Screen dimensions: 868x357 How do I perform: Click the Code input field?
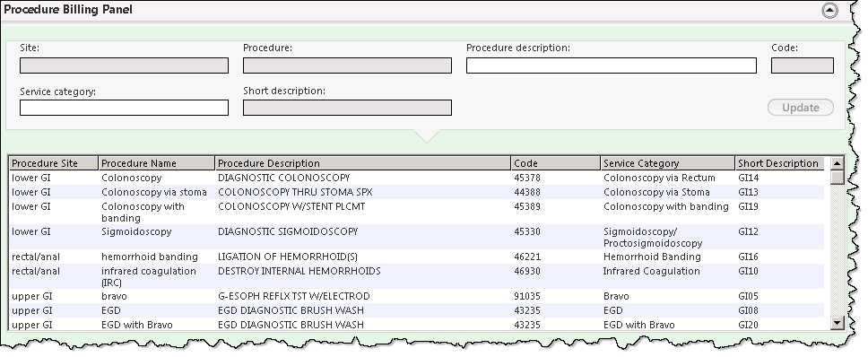(803, 65)
